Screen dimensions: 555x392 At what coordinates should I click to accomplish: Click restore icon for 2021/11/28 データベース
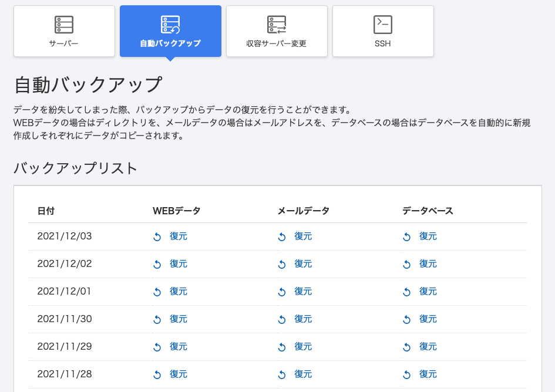click(x=406, y=374)
